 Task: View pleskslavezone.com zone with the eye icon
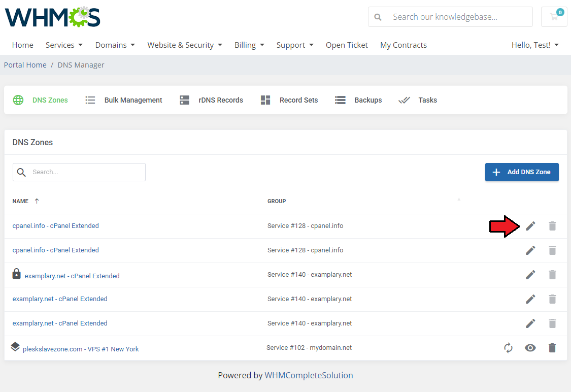point(530,348)
